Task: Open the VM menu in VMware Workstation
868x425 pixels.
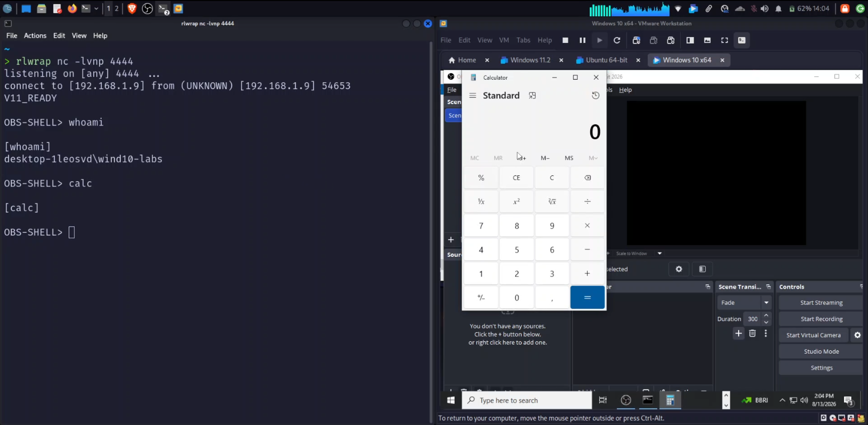Action: coord(504,40)
